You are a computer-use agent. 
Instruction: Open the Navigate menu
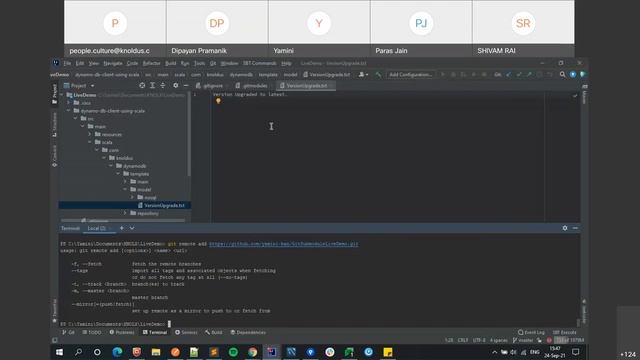pyautogui.click(x=113, y=63)
